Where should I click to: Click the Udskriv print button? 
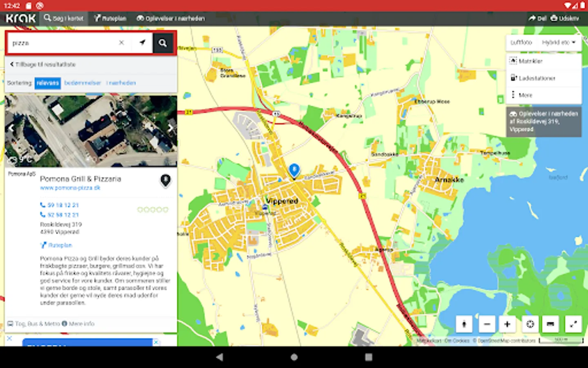click(x=565, y=18)
